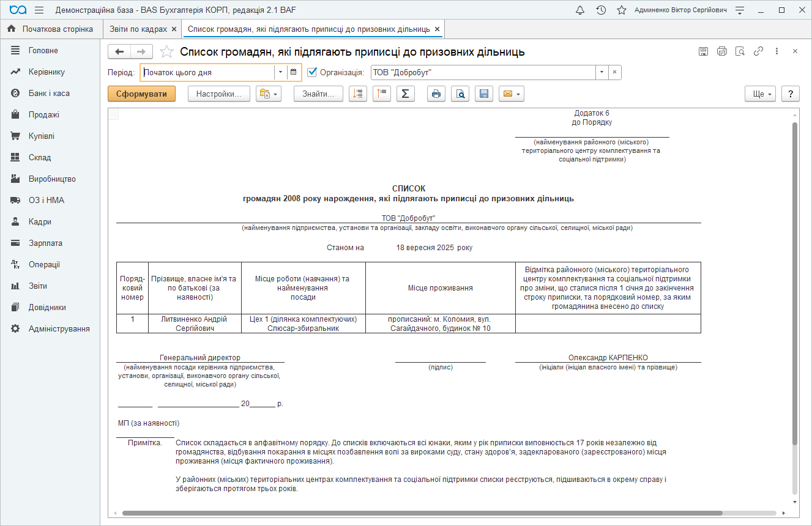Image resolution: width=812 pixels, height=526 pixels.
Task: Click into the Період input field
Action: point(207,72)
